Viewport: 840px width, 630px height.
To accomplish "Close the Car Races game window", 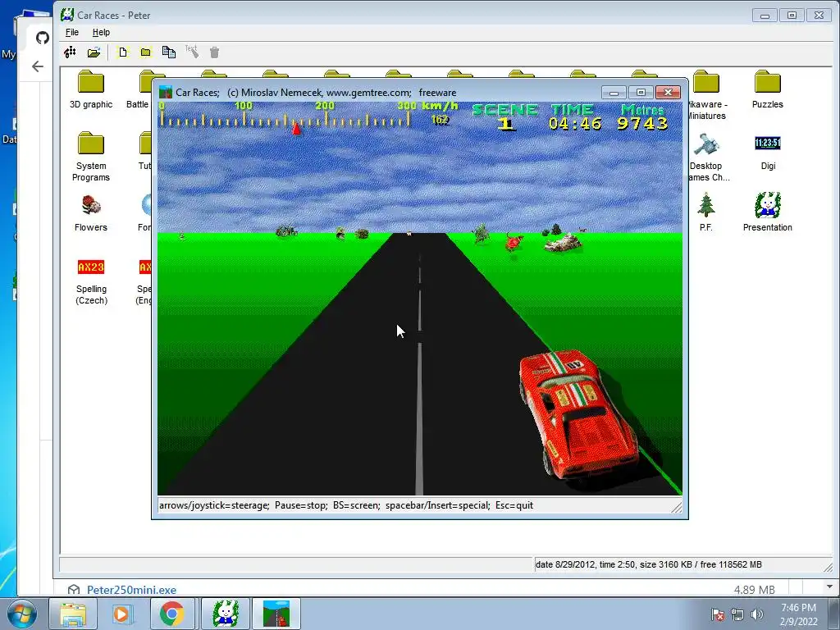I will coord(668,92).
